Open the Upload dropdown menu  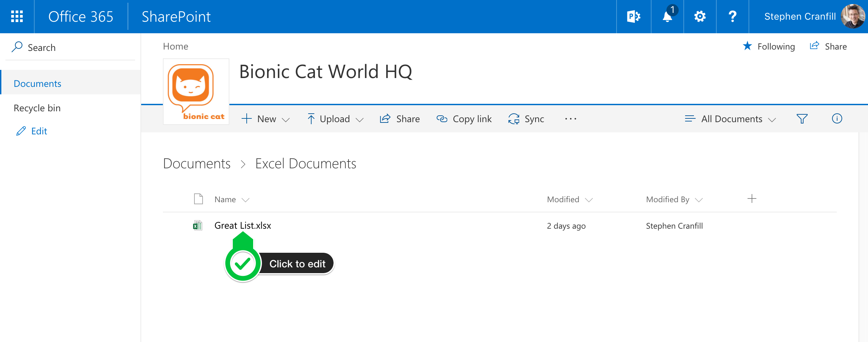335,119
